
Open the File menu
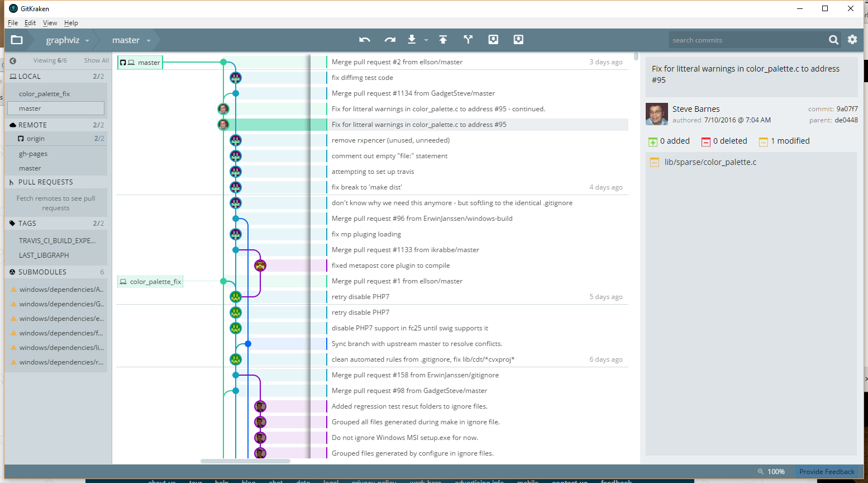(13, 23)
